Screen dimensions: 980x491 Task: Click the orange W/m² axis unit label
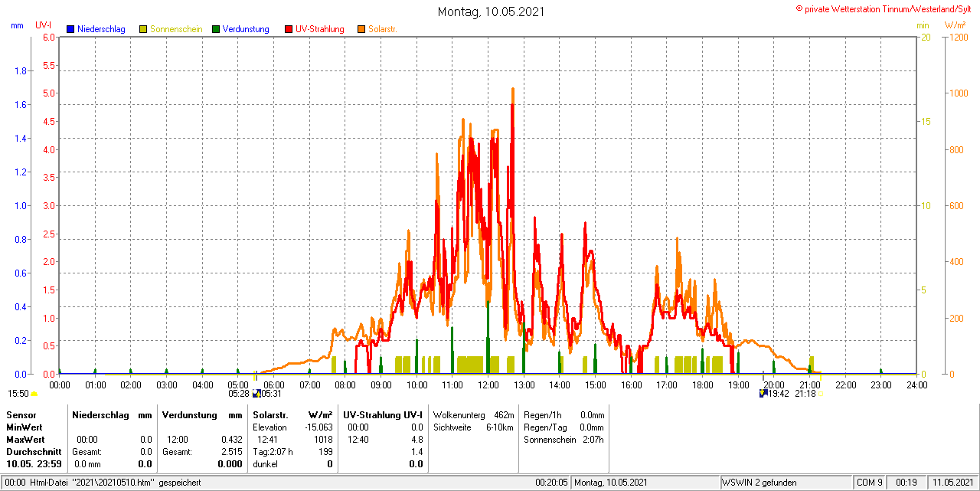pyautogui.click(x=955, y=25)
